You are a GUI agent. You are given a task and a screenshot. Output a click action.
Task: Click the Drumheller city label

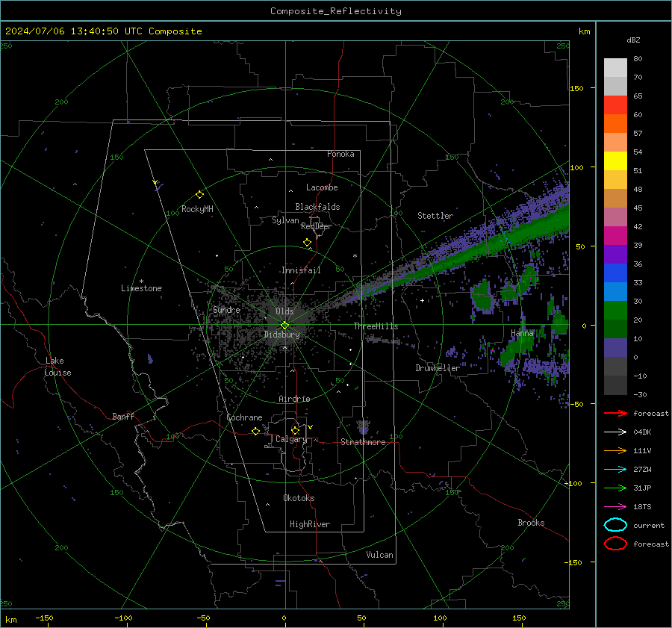pos(438,368)
